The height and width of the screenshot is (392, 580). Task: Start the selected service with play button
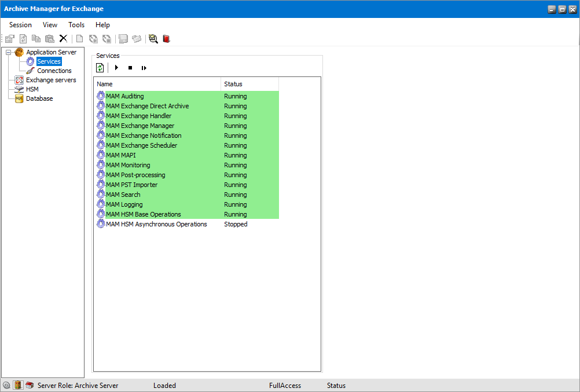[116, 68]
